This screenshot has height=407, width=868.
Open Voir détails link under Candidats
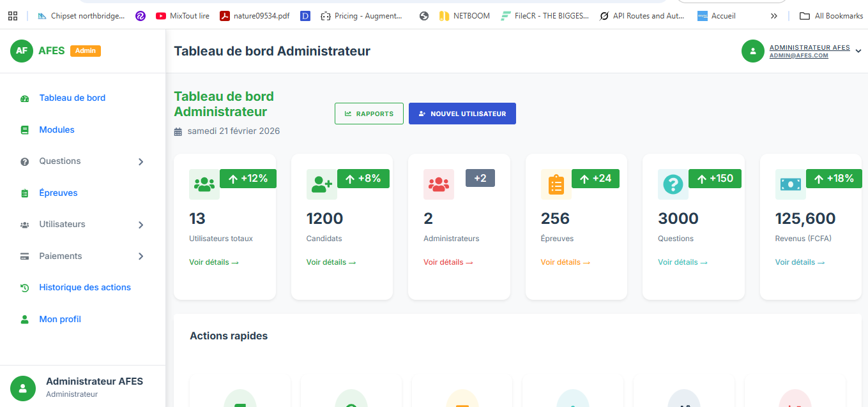(331, 262)
